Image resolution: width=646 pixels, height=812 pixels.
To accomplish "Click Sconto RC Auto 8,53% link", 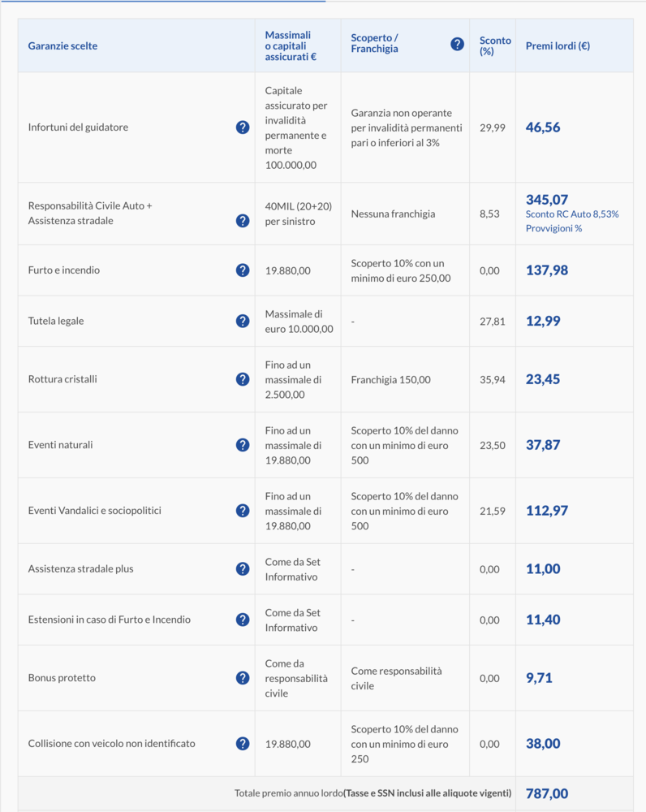I will (572, 214).
